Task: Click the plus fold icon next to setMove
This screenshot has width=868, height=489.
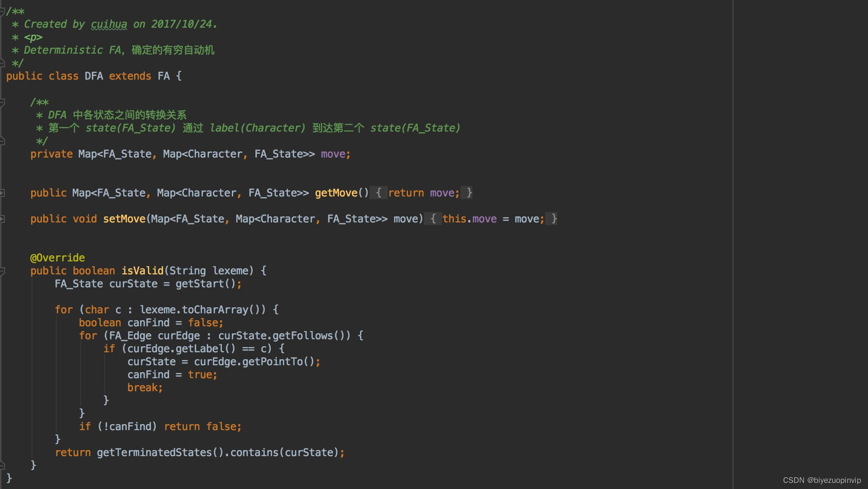Action: coord(2,219)
